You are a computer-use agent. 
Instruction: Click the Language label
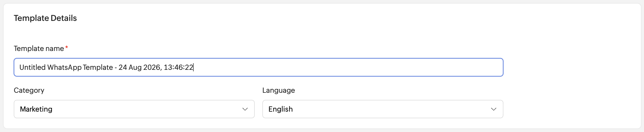(x=279, y=90)
